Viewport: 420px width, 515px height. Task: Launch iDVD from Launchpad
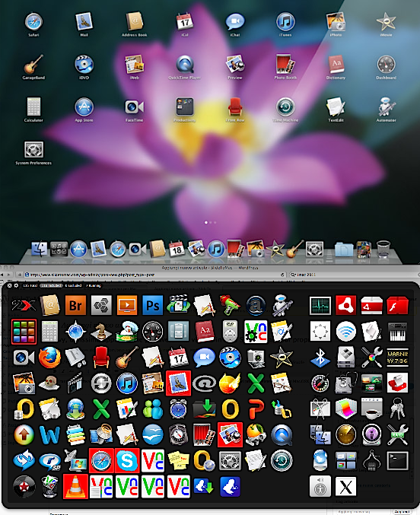click(x=84, y=65)
